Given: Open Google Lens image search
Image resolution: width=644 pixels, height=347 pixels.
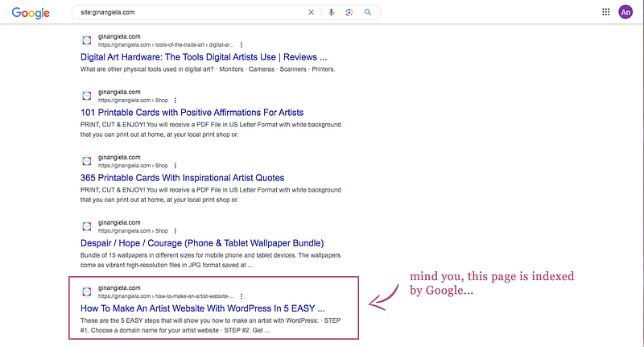Looking at the screenshot, I should (x=349, y=12).
